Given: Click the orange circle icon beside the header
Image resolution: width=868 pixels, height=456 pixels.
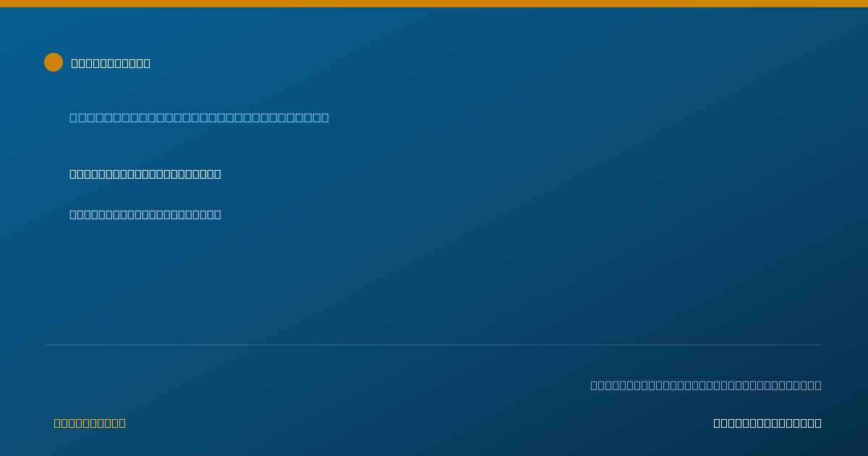Looking at the screenshot, I should point(54,62).
